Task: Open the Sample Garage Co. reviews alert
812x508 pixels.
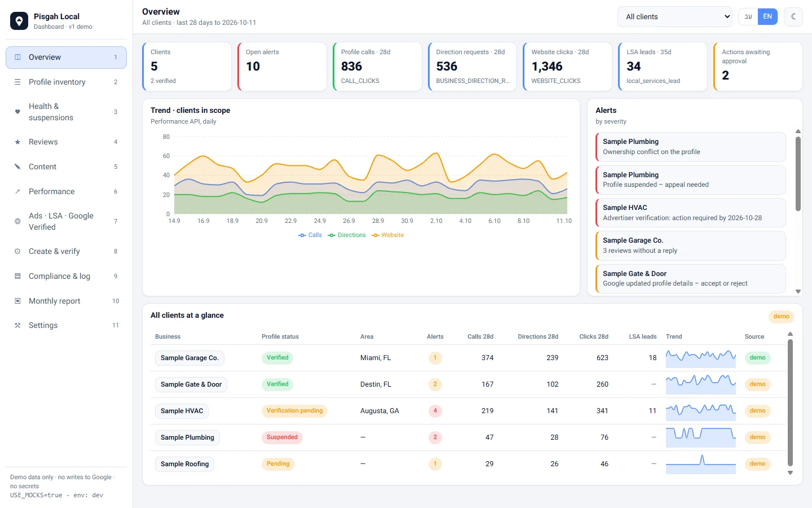Action: coord(691,246)
